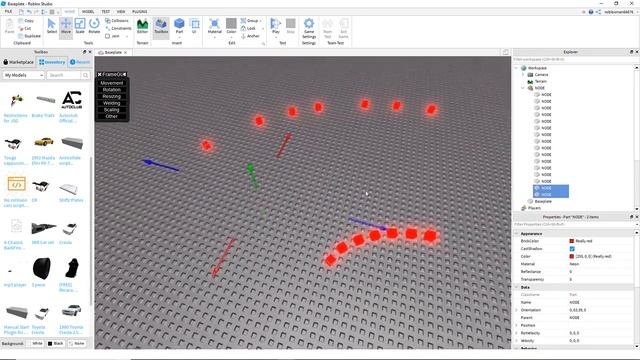Activate the Rotate tool
Image resolution: width=640 pixels, height=360 pixels.
pos(94,26)
